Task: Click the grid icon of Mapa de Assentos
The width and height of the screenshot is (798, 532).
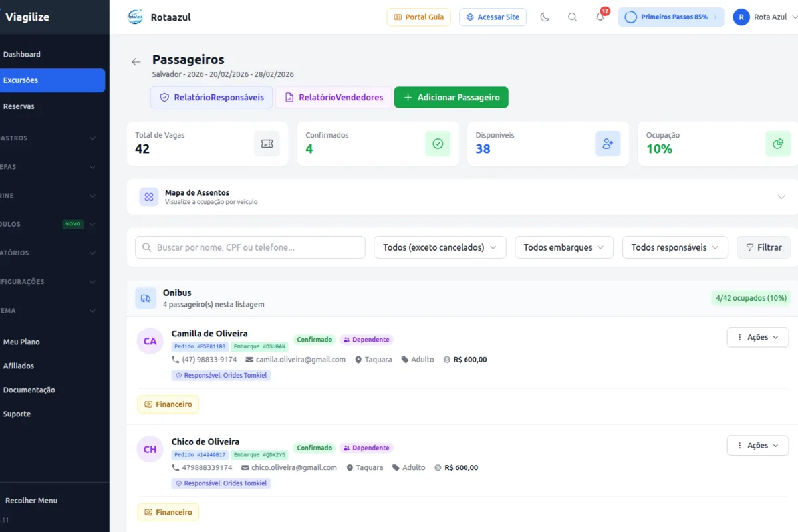Action: [x=149, y=197]
